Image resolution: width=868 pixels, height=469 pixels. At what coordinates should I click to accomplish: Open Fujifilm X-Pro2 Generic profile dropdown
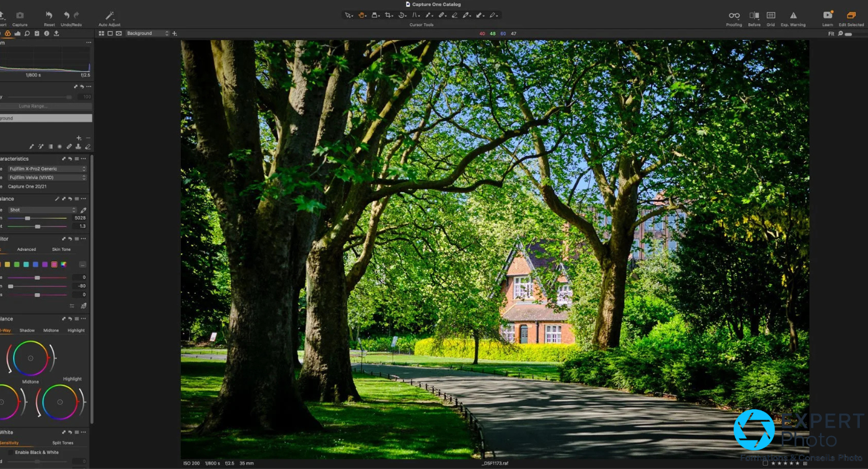tap(47, 169)
